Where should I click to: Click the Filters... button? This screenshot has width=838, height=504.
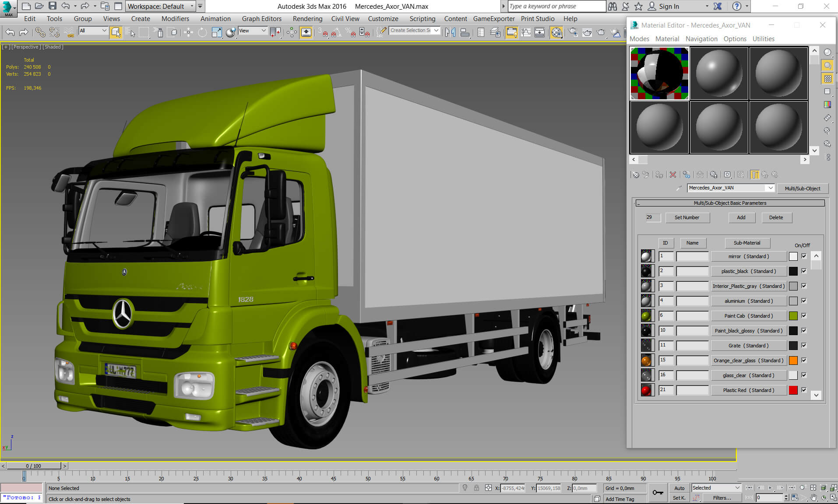[722, 498]
